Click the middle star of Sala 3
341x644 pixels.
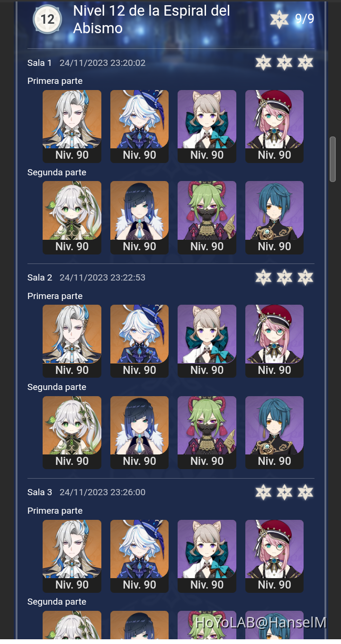[x=285, y=492]
